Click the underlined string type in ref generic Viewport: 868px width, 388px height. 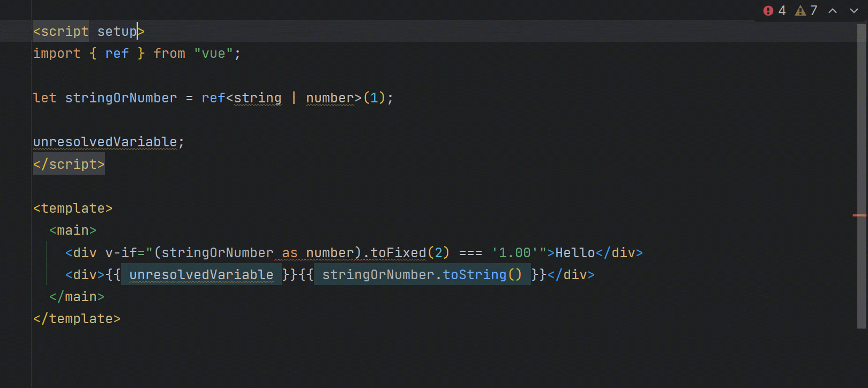click(x=258, y=98)
